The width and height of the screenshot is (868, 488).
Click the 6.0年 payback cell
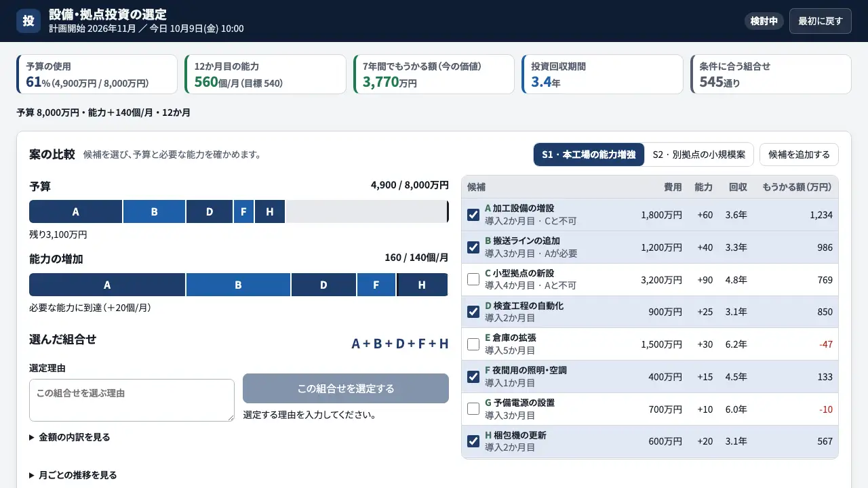(x=736, y=409)
